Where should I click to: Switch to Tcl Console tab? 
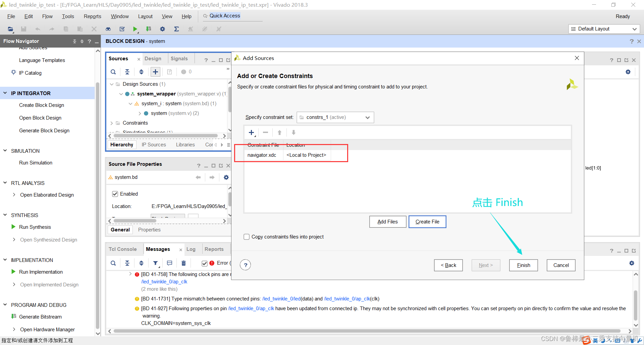coord(123,249)
